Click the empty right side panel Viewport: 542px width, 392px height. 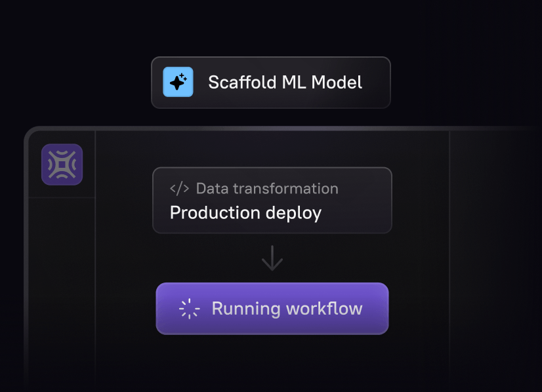pos(494,259)
